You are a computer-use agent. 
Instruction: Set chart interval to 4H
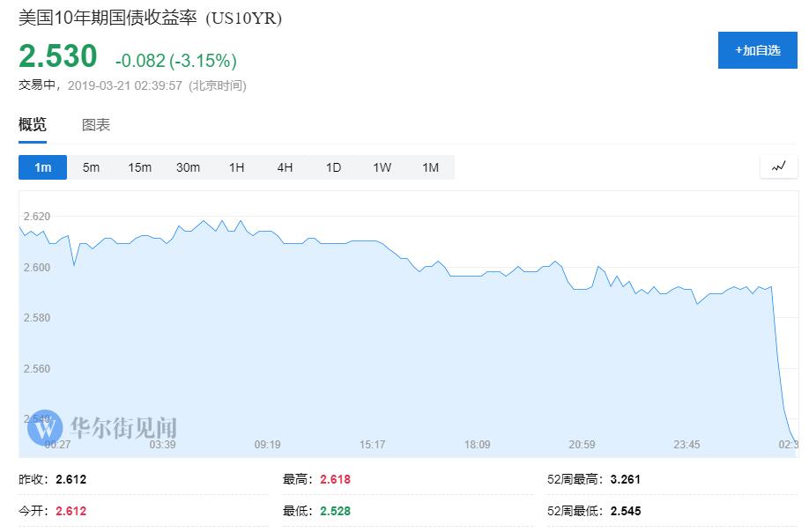tap(285, 167)
